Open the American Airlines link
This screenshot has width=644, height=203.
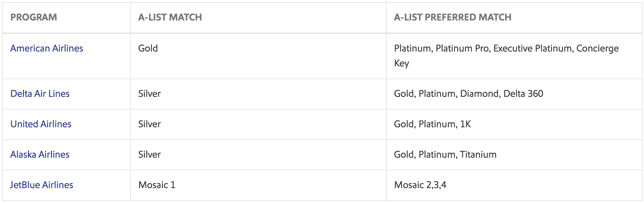47,48
